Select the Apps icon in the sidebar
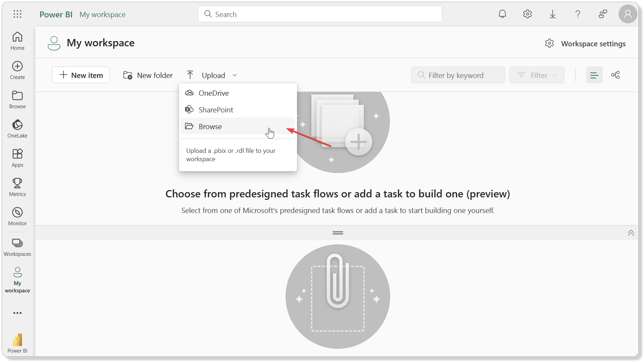The width and height of the screenshot is (644, 362). point(17,157)
